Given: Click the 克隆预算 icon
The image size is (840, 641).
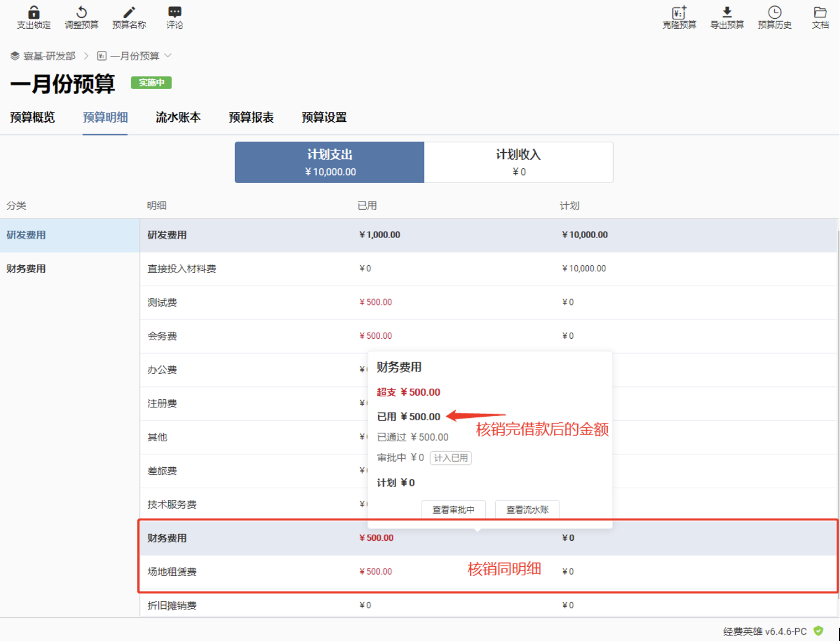Looking at the screenshot, I should point(679,12).
